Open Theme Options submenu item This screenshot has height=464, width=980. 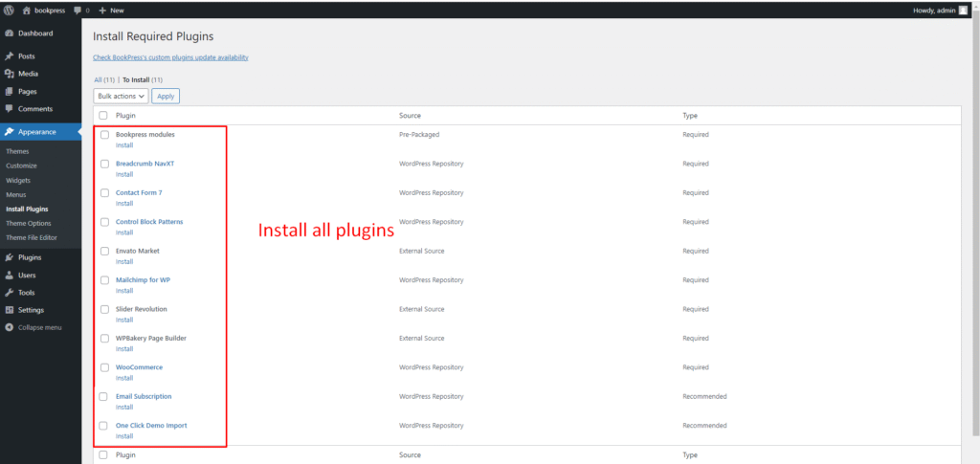[28, 224]
